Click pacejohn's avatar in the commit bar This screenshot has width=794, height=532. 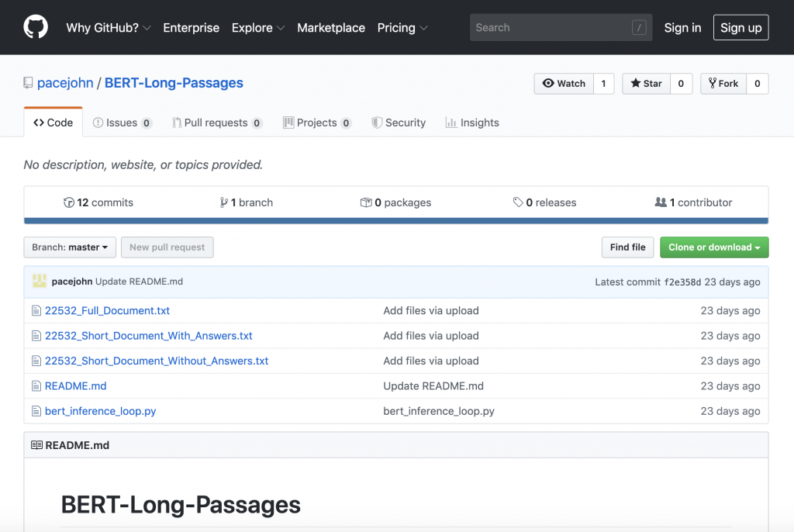point(40,282)
